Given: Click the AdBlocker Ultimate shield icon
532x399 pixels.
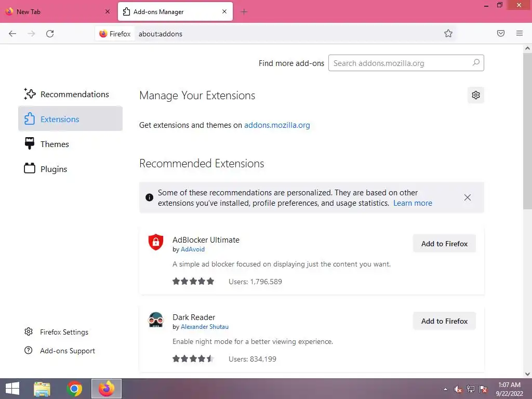Looking at the screenshot, I should tap(156, 242).
